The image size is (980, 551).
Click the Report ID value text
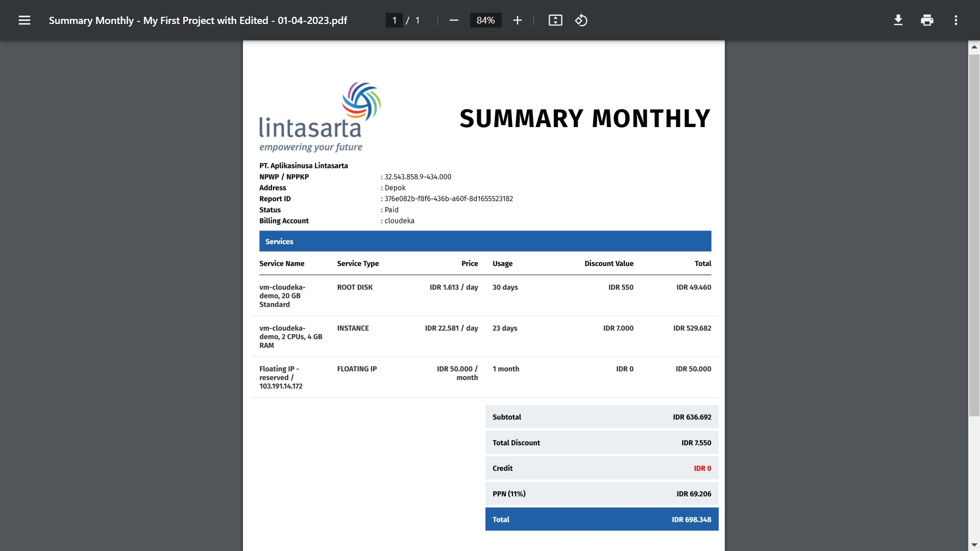coord(448,199)
